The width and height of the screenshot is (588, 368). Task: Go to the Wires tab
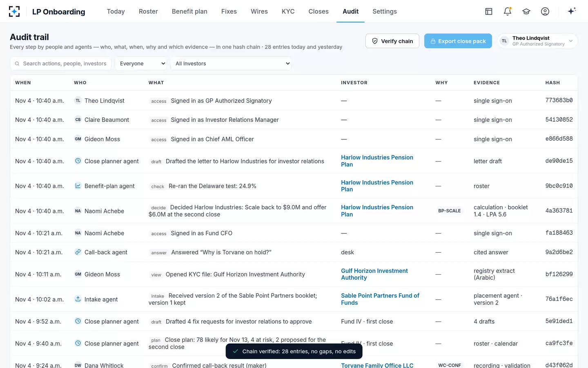click(x=259, y=11)
